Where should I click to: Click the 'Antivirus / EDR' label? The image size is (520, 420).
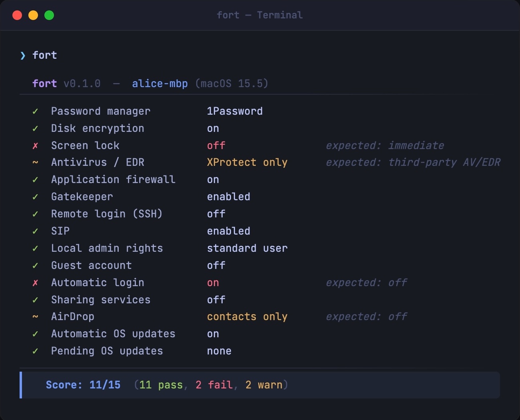tap(98, 162)
